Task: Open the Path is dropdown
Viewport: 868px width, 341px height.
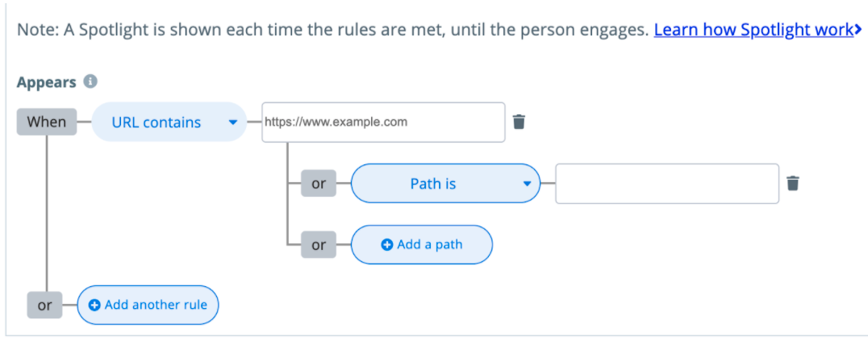Action: (x=445, y=183)
